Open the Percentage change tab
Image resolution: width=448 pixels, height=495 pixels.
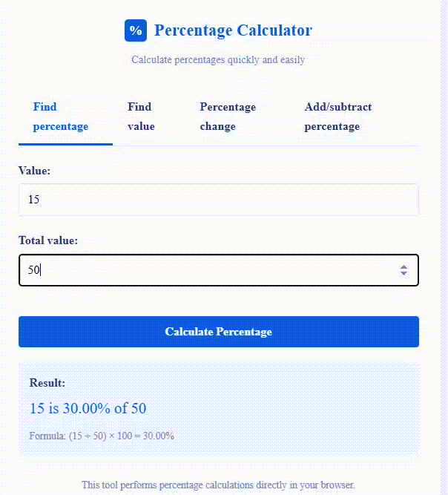(x=228, y=117)
